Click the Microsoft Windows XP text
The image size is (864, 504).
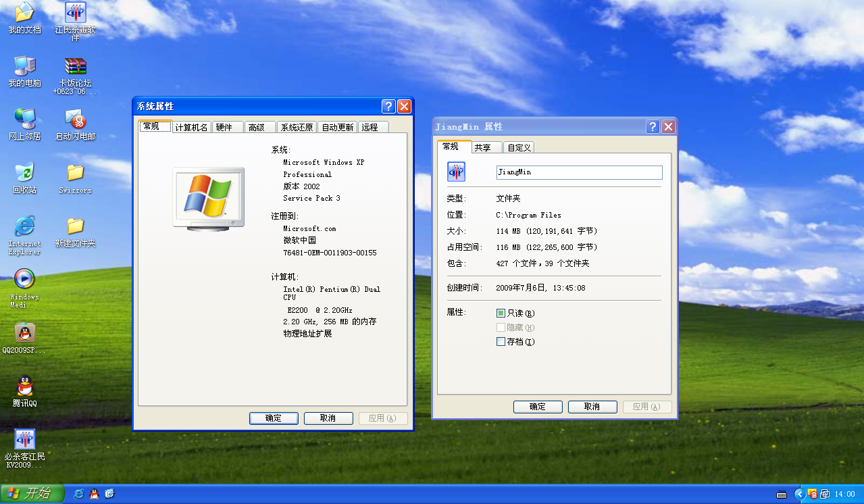[x=324, y=162]
